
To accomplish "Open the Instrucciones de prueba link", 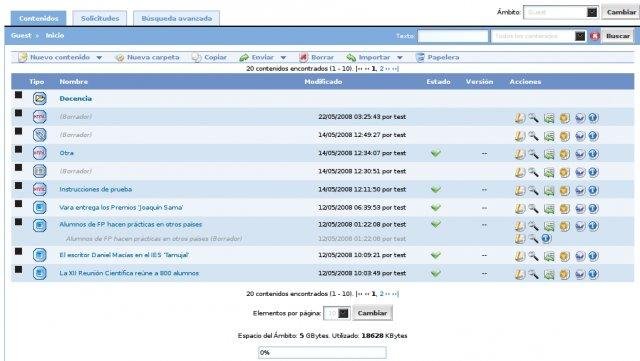I will [x=96, y=189].
